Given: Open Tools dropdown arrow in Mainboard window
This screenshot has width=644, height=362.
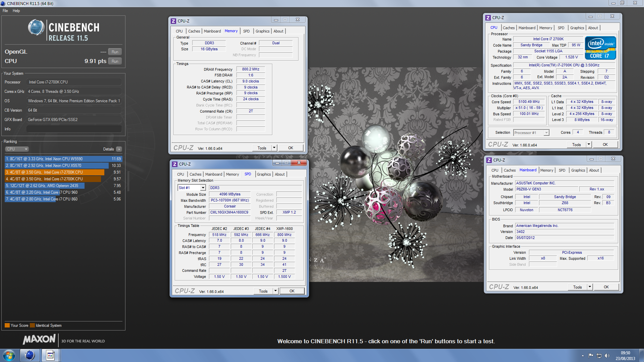Looking at the screenshot, I should pyautogui.click(x=590, y=287).
